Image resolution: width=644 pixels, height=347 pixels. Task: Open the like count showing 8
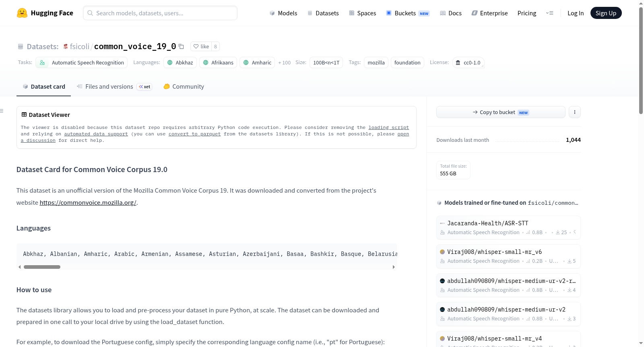point(215,46)
